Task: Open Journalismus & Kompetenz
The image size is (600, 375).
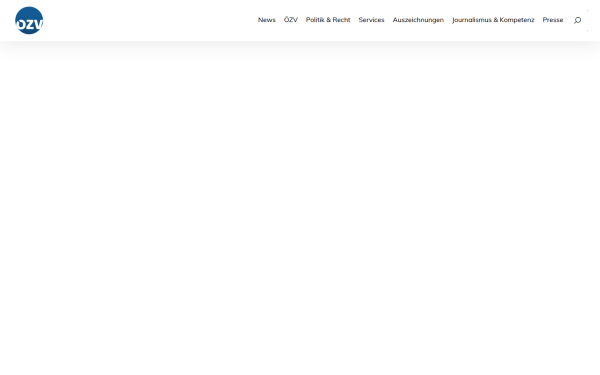Action: coord(493,20)
